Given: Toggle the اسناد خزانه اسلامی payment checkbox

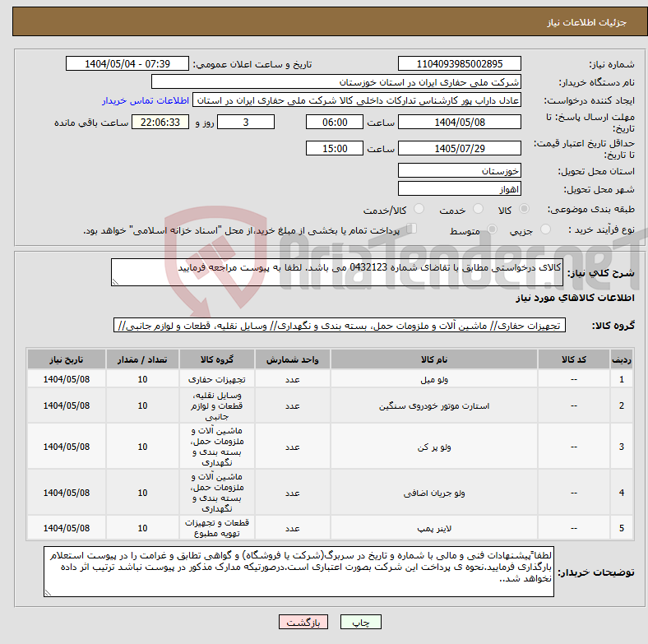Looking at the screenshot, I should [x=412, y=229].
